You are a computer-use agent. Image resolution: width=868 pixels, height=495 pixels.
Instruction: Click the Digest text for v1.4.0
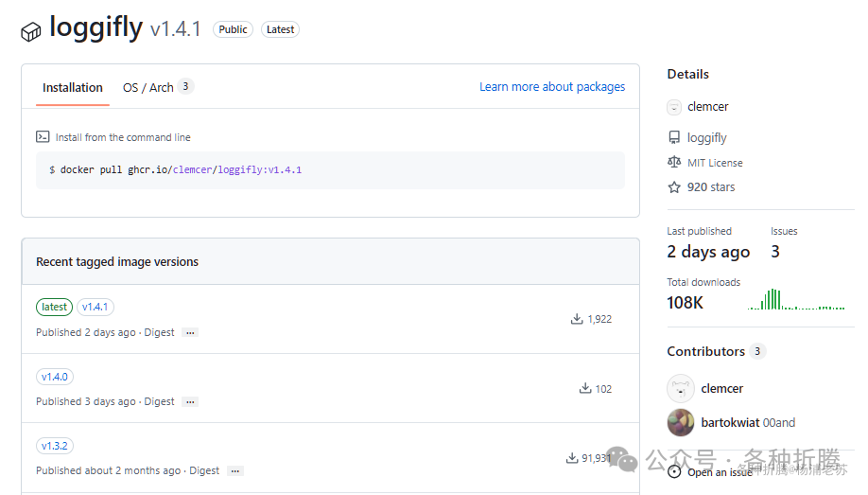(159, 401)
